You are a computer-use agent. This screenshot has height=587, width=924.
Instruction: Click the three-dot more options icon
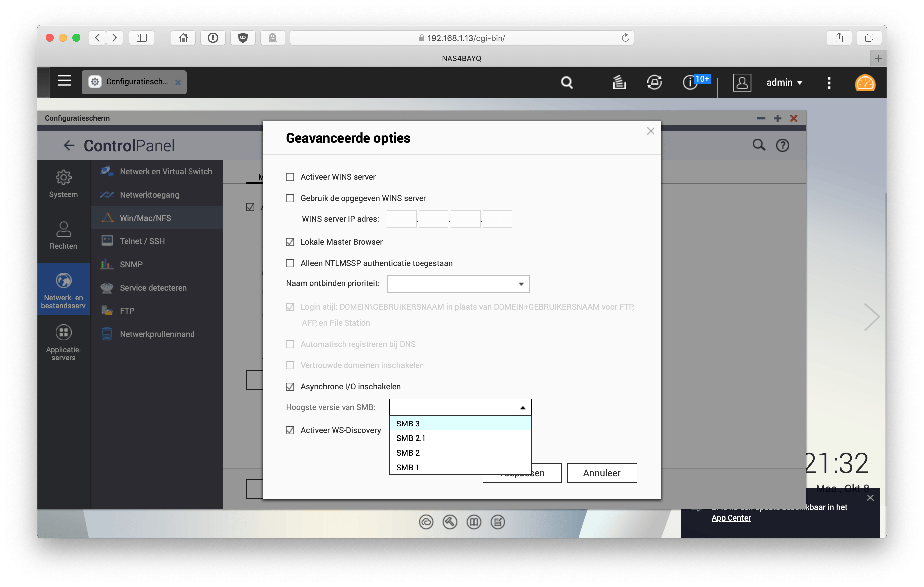tap(829, 83)
